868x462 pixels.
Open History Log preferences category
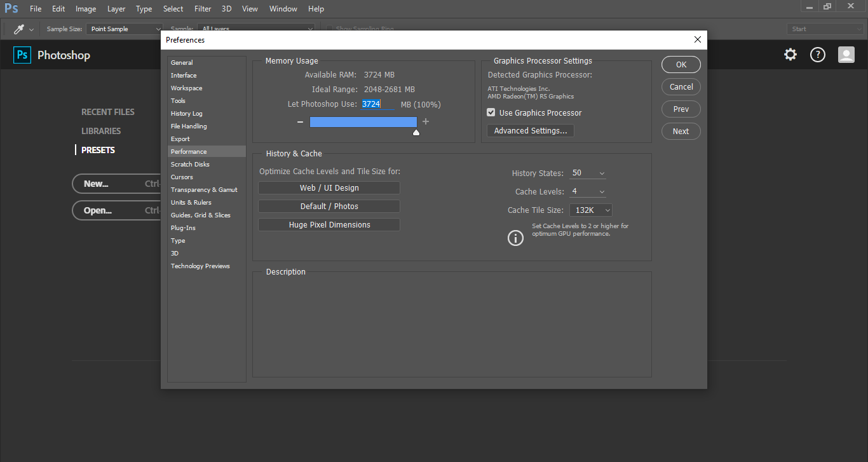[x=207, y=114]
